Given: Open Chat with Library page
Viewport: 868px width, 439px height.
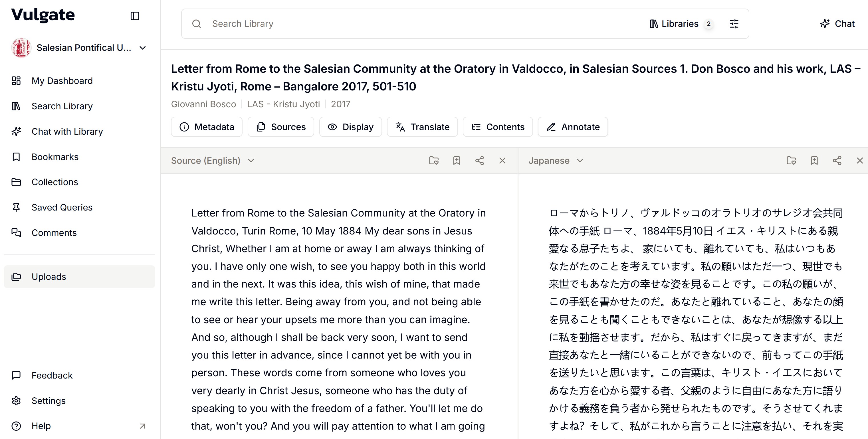Looking at the screenshot, I should 67,132.
